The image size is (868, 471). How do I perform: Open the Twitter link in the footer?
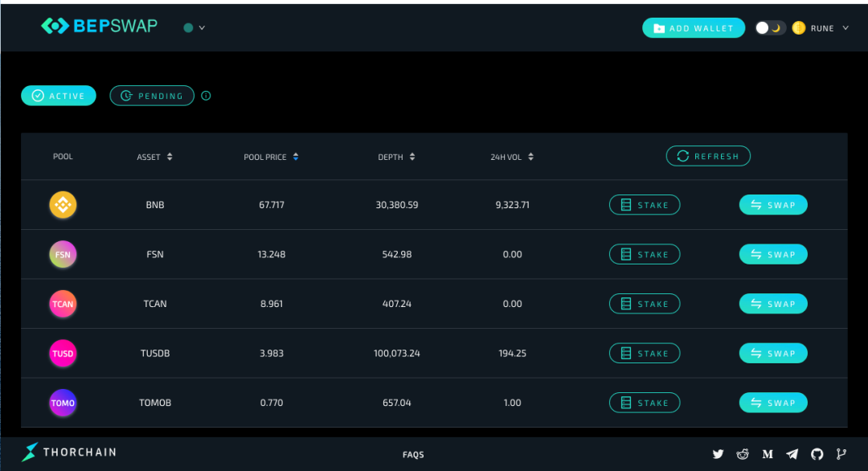(x=718, y=454)
